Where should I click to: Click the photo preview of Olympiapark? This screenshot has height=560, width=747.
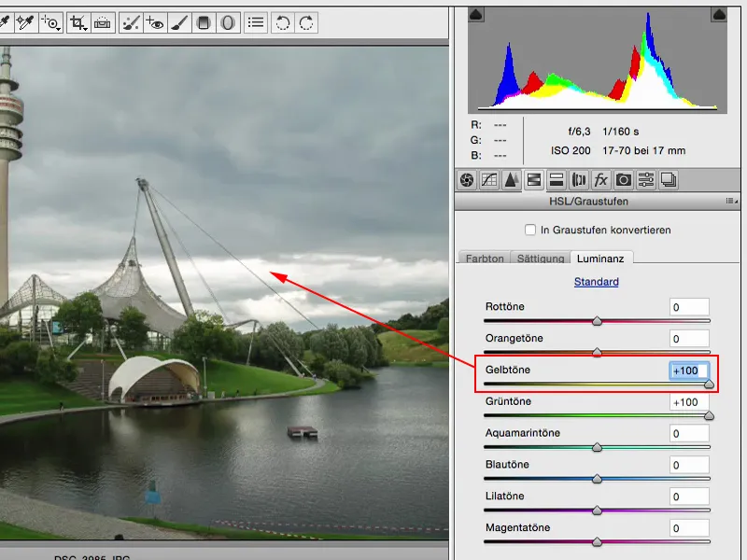(x=224, y=293)
